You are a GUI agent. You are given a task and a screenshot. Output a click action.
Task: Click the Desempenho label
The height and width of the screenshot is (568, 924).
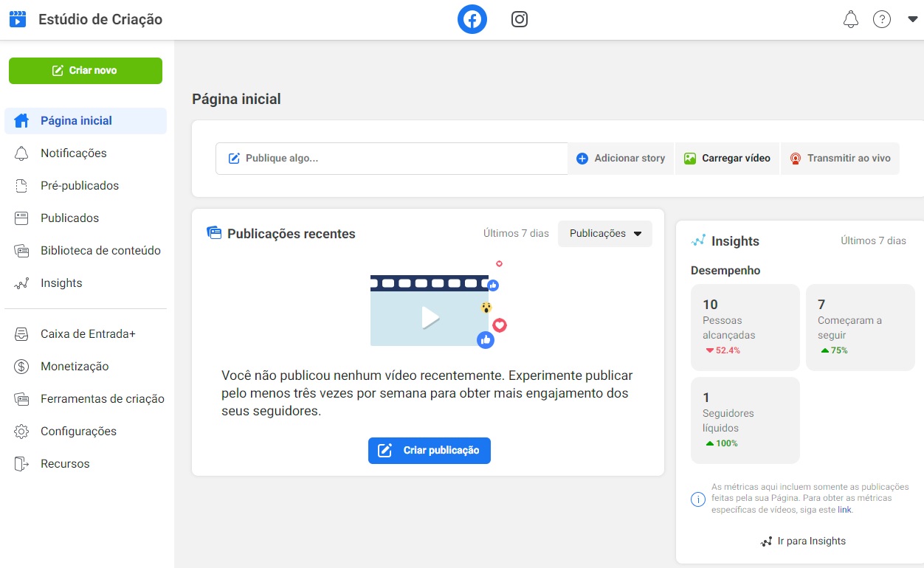point(725,271)
